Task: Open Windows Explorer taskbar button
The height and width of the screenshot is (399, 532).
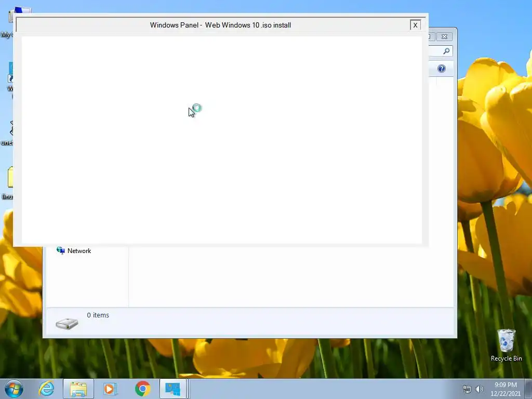Action: tap(78, 389)
